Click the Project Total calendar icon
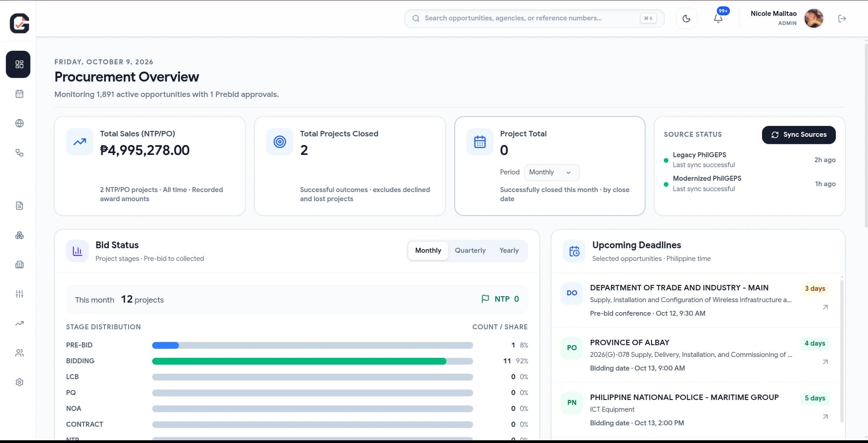The width and height of the screenshot is (868, 443). tap(480, 142)
